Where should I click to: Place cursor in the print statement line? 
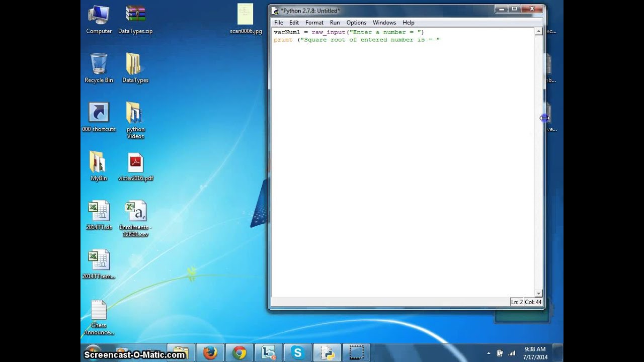point(357,40)
